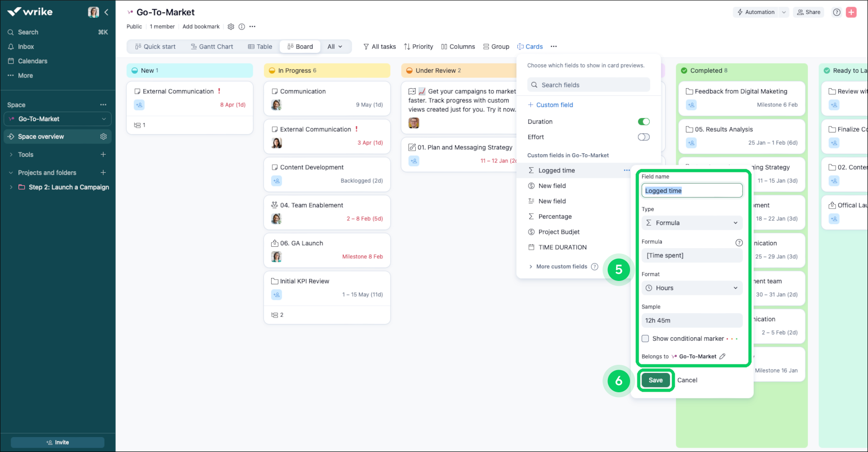This screenshot has width=868, height=452.
Task: Switch to the Table view tab
Action: pyautogui.click(x=260, y=46)
